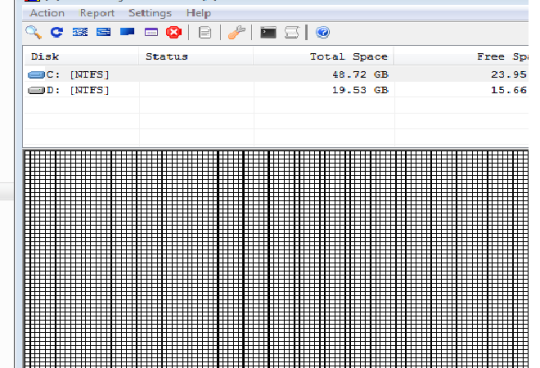Stop the job with red X icon
The image size is (540, 368).
(174, 32)
